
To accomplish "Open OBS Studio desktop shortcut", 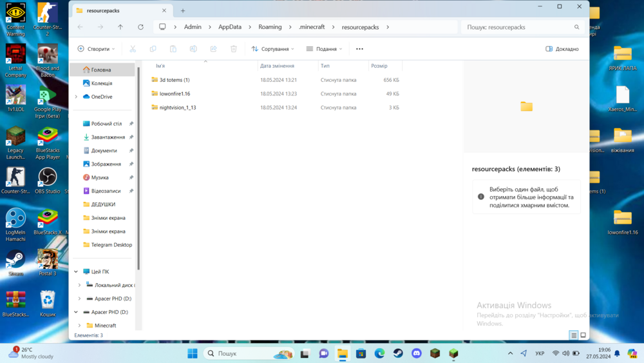I will (x=48, y=181).
